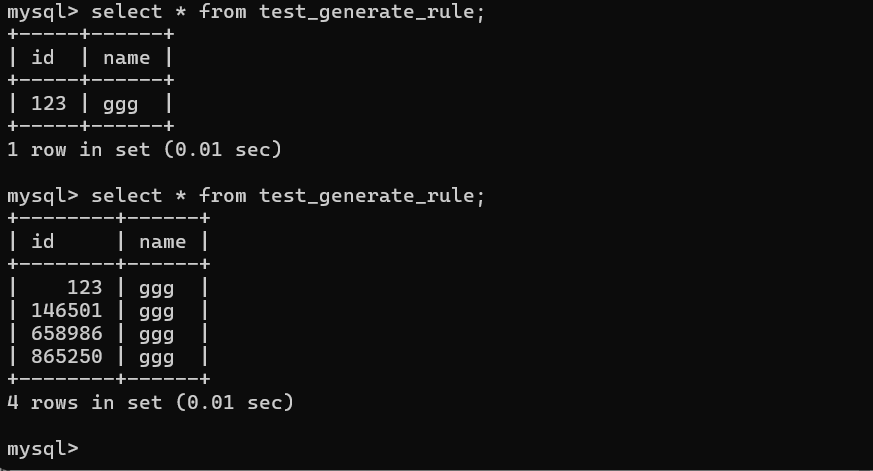
Task: Click test_generate_rule in the first query
Action: pyautogui.click(x=366, y=12)
